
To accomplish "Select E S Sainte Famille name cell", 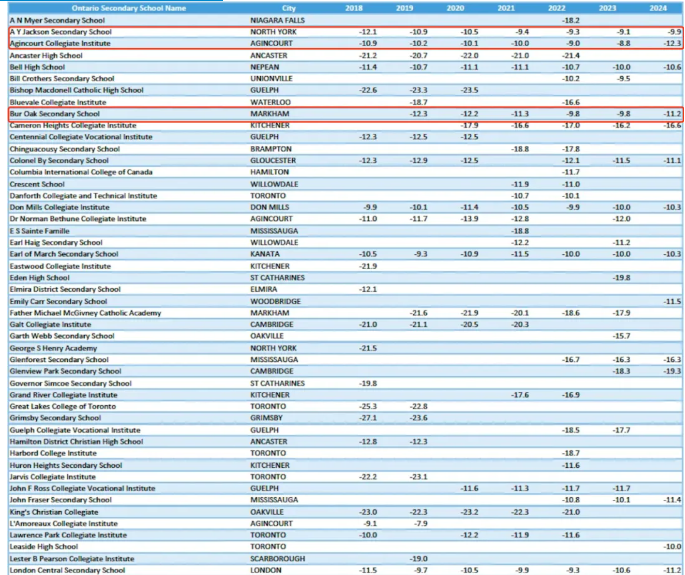I will [x=40, y=231].
